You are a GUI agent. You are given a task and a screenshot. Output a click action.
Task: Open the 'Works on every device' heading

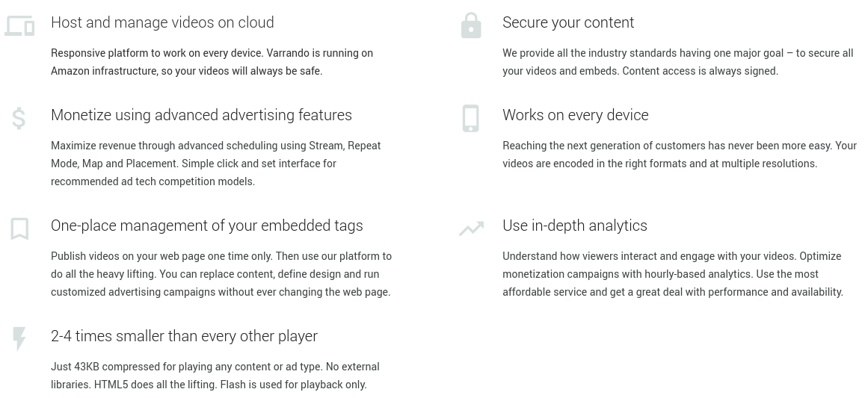tap(575, 115)
